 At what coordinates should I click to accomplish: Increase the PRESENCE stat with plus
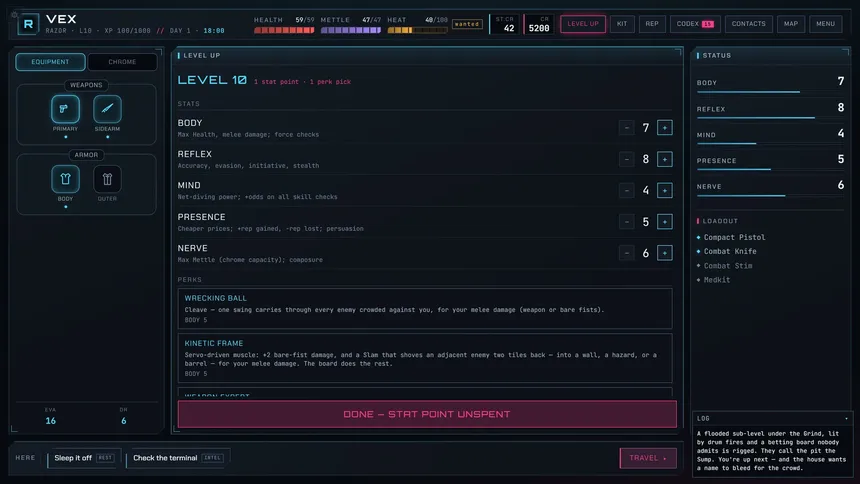point(664,222)
